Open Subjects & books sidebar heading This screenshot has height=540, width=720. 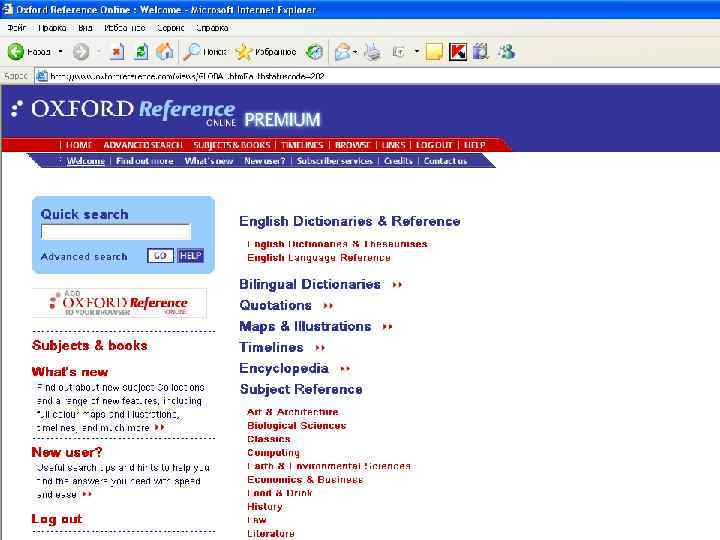click(x=90, y=345)
